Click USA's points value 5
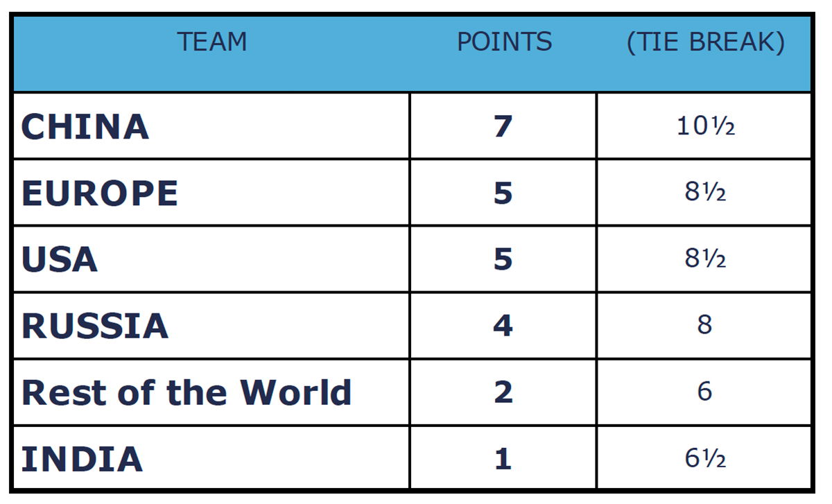This screenshot has width=832, height=504. click(x=503, y=260)
